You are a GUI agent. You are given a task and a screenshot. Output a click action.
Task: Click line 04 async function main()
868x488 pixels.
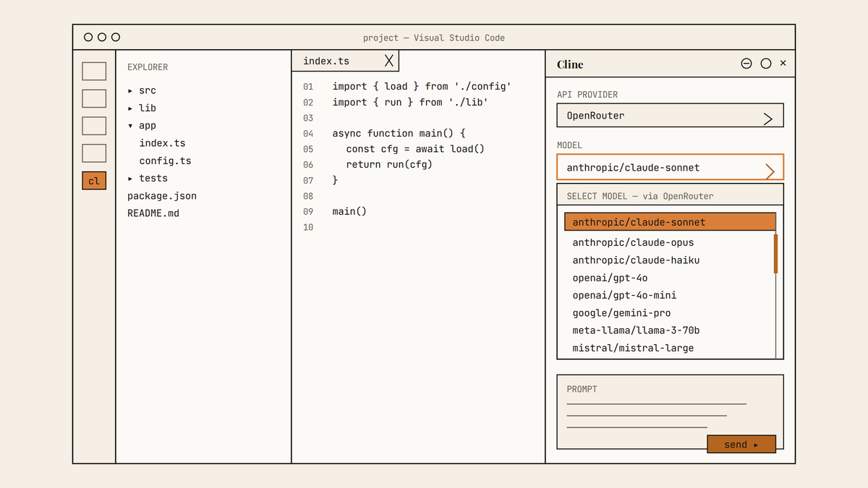point(399,133)
